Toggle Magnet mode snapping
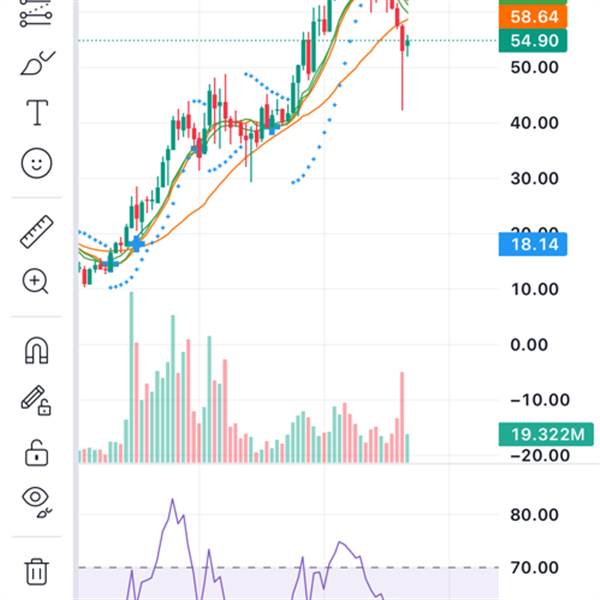This screenshot has width=600, height=600. (37, 350)
